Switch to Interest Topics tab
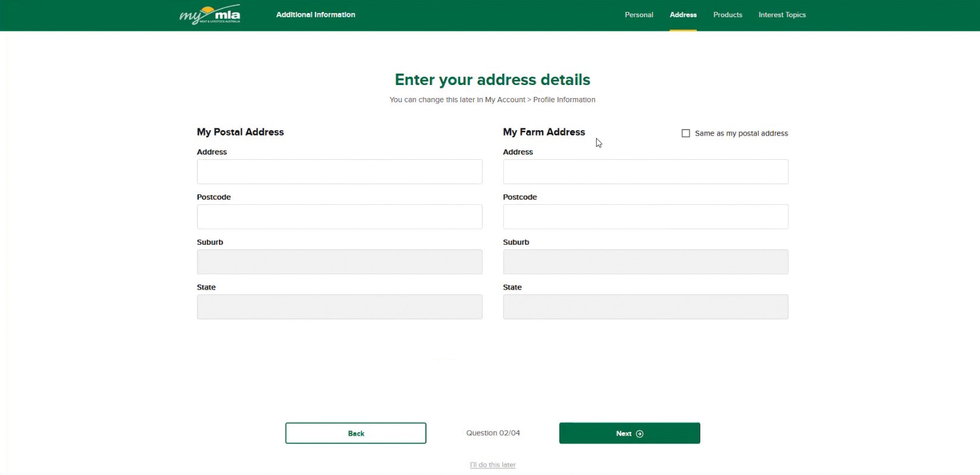Viewport: 980px width, 475px height. 781,15
